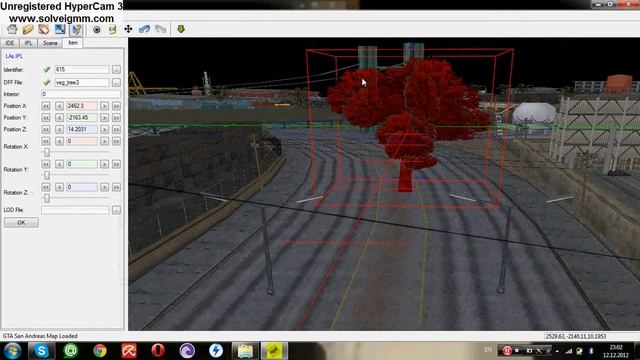640x360 pixels.
Task: Click the yellow open-folder toolbar icon
Action: (28, 29)
